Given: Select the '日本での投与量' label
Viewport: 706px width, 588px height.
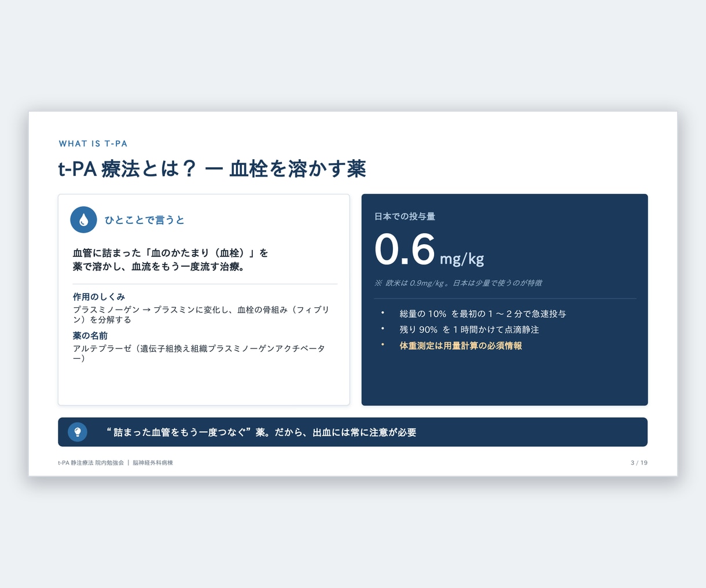Looking at the screenshot, I should click(405, 216).
